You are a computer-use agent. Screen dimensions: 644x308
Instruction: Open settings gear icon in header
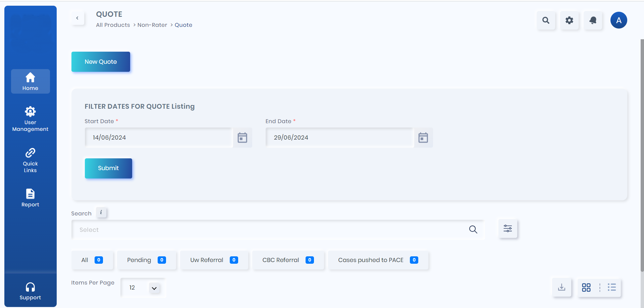pos(569,20)
